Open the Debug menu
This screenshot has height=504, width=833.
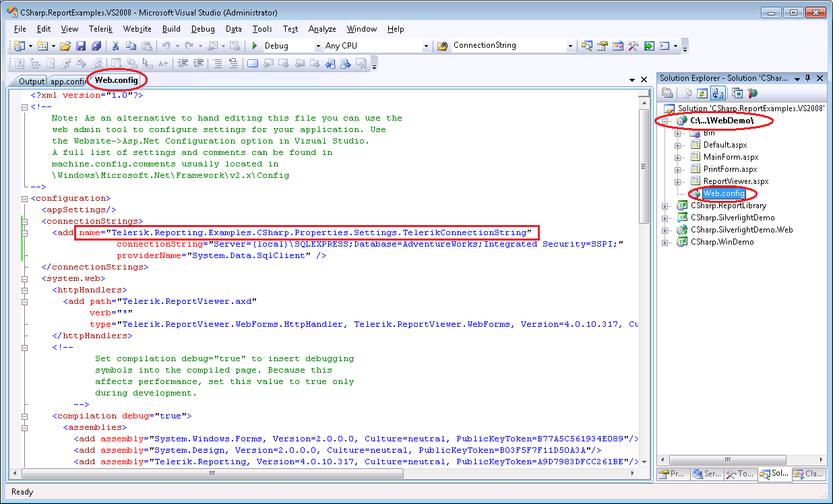click(203, 29)
